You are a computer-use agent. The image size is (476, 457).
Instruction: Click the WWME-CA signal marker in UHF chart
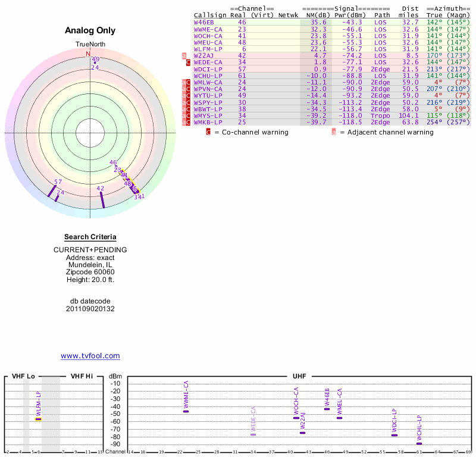[186, 411]
